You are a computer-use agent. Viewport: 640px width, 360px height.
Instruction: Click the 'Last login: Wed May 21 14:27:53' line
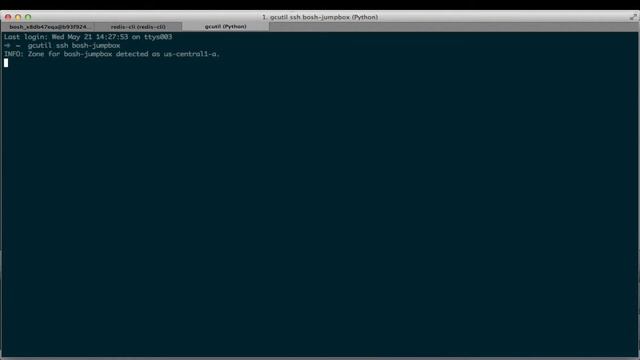coord(88,37)
